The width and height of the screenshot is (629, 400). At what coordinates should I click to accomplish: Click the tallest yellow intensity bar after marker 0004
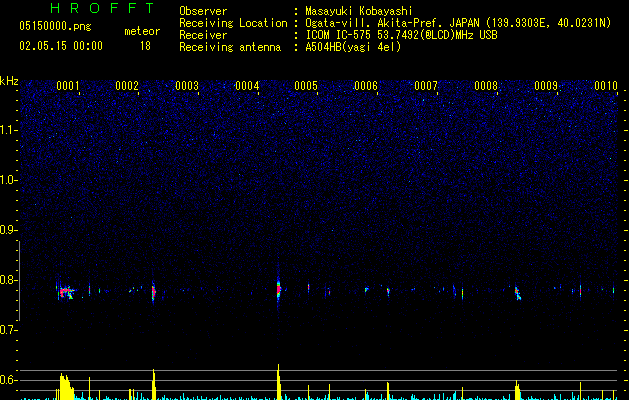coord(278,382)
